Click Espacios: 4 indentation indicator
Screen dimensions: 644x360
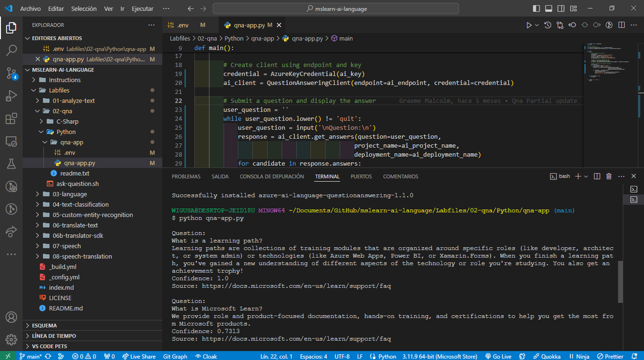tap(313, 356)
